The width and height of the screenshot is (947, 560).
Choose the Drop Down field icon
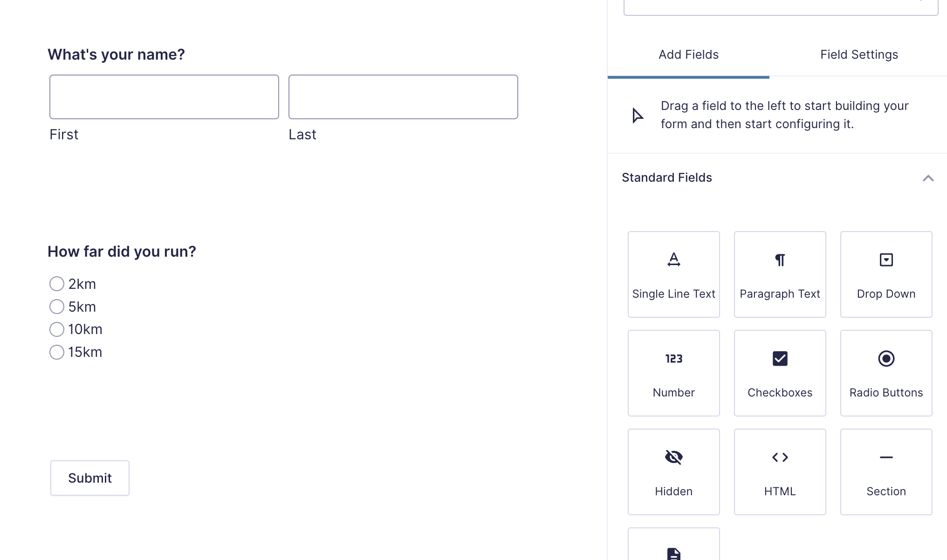click(886, 274)
